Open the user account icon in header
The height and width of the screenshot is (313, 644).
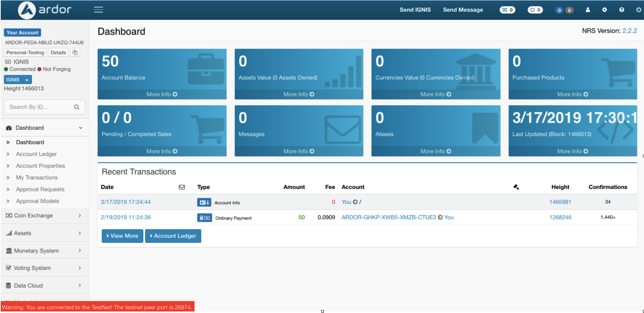tap(588, 10)
